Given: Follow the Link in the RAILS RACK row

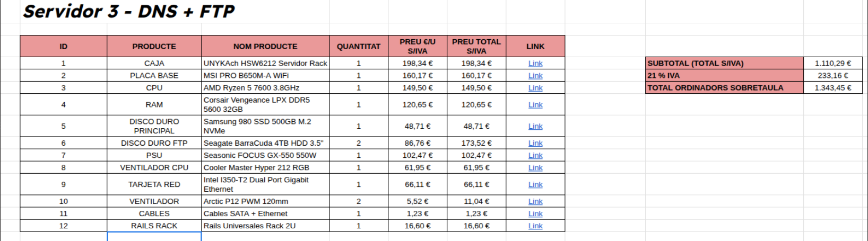Looking at the screenshot, I should pyautogui.click(x=535, y=226).
